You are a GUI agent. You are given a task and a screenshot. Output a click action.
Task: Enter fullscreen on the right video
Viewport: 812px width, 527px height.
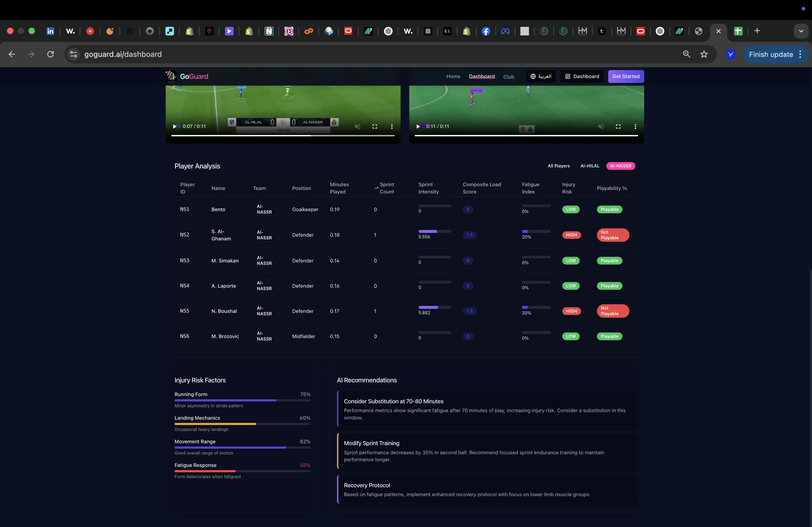(618, 126)
